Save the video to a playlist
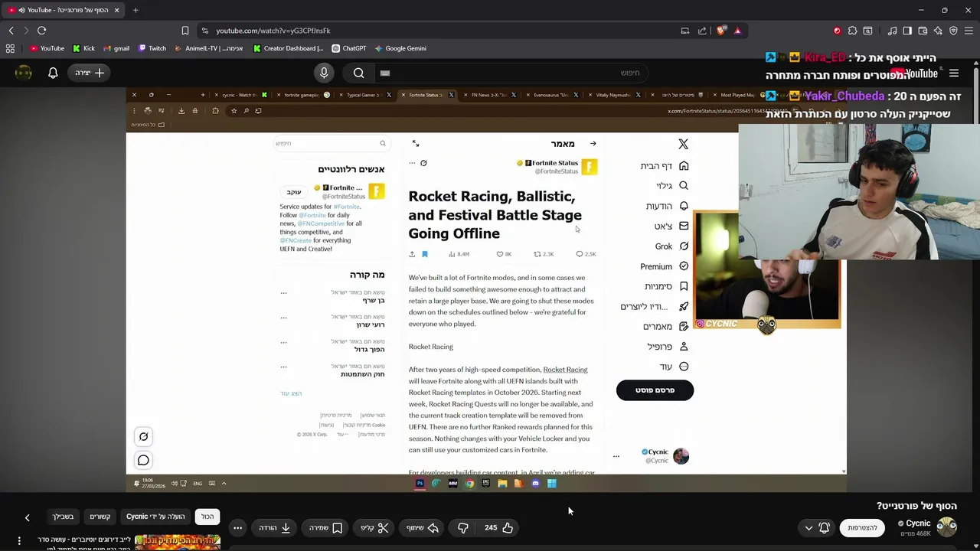This screenshot has height=551, width=980. (x=325, y=528)
